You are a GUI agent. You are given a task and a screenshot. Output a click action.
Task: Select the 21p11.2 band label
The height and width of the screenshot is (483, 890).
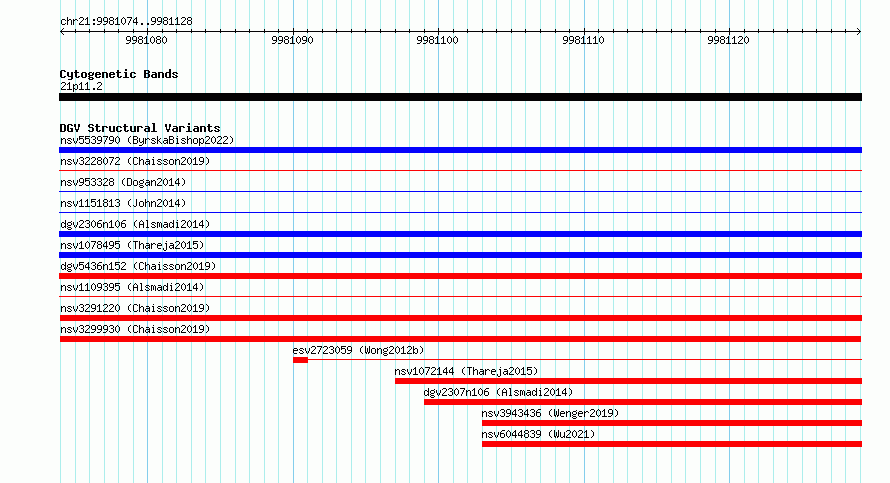[x=81, y=86]
